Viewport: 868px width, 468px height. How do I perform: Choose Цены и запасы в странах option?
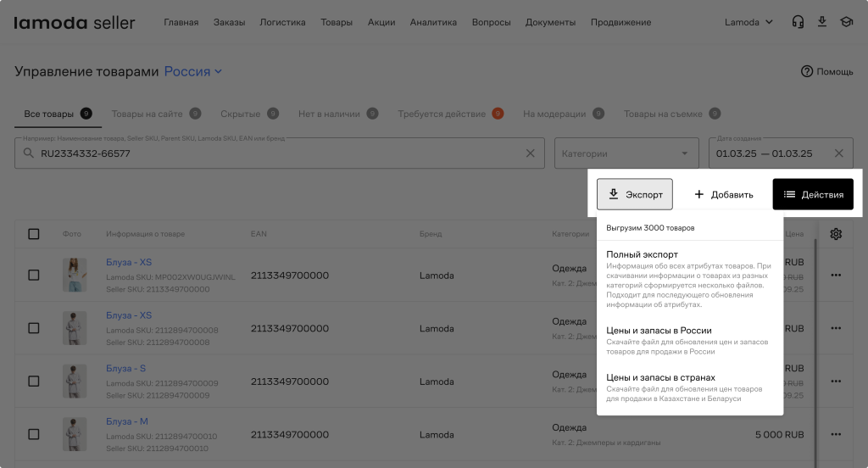point(689,387)
